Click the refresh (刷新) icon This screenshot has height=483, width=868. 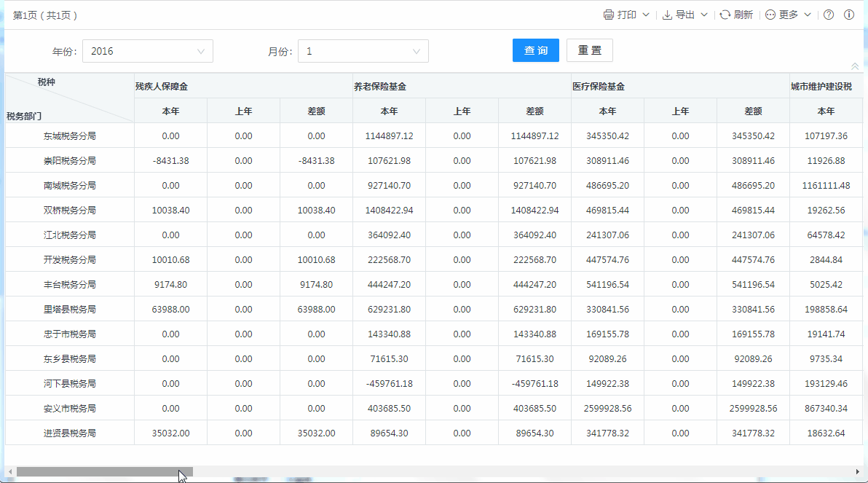tap(725, 15)
